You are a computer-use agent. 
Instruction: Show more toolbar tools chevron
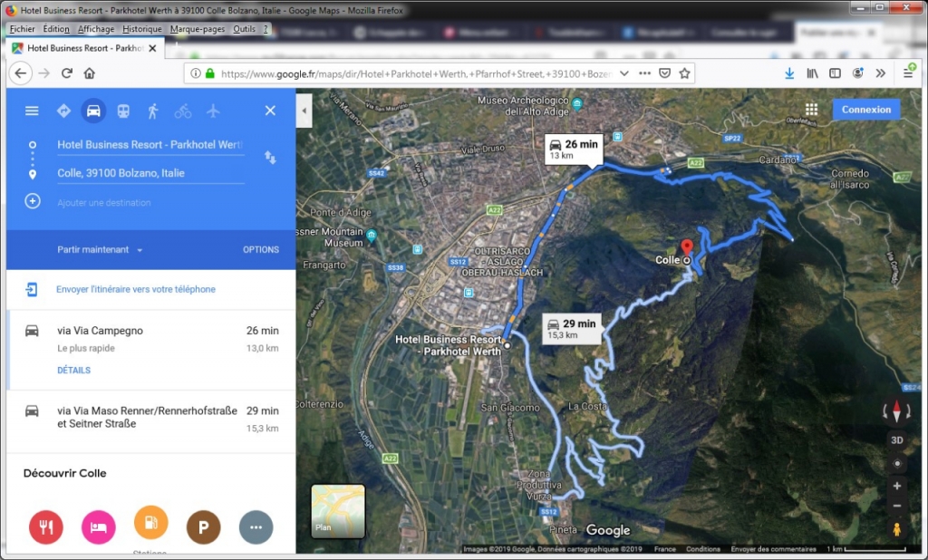pos(881,73)
